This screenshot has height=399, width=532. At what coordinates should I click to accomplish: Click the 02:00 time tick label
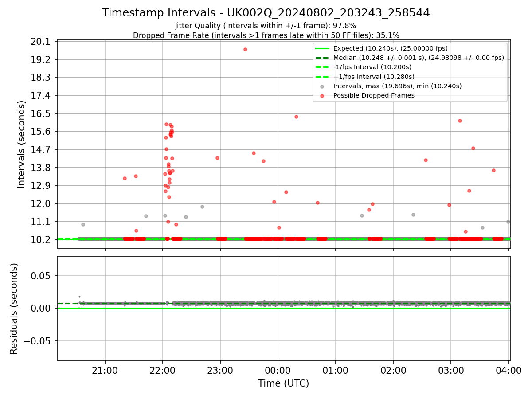click(x=393, y=370)
